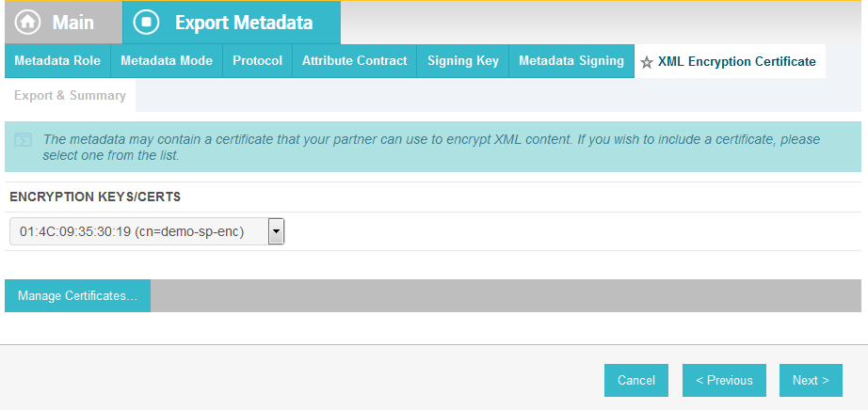Select the Export Metadata header tab
The image size is (868, 410).
tap(232, 23)
